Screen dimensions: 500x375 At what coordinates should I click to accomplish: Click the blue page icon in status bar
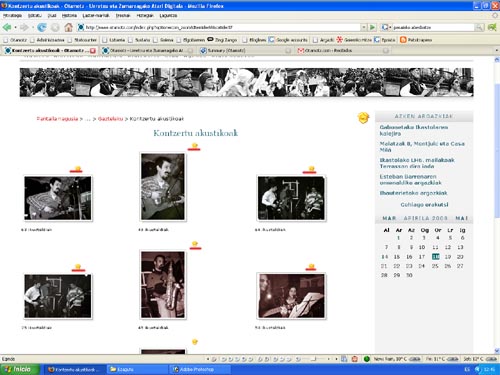344,359
